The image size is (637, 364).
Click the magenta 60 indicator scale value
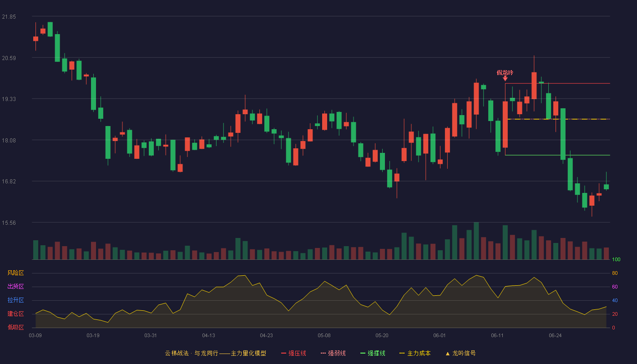pyautogui.click(x=615, y=287)
